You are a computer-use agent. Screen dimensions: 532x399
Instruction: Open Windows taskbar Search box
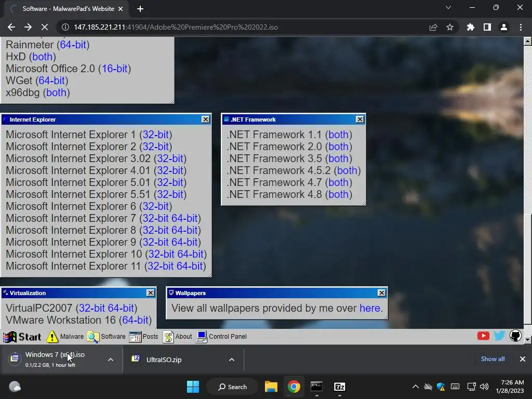(233, 387)
